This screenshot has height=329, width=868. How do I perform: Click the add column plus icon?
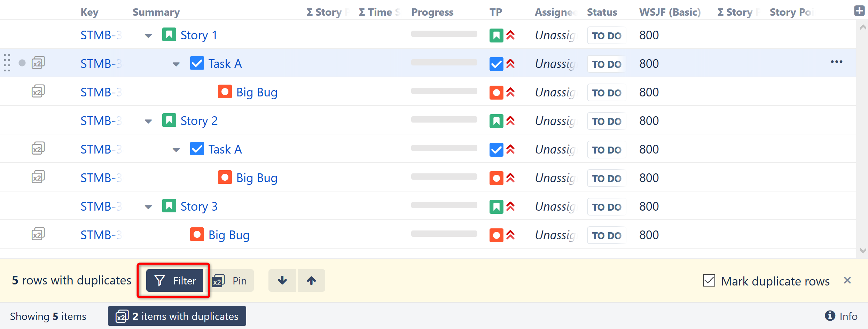click(x=859, y=11)
